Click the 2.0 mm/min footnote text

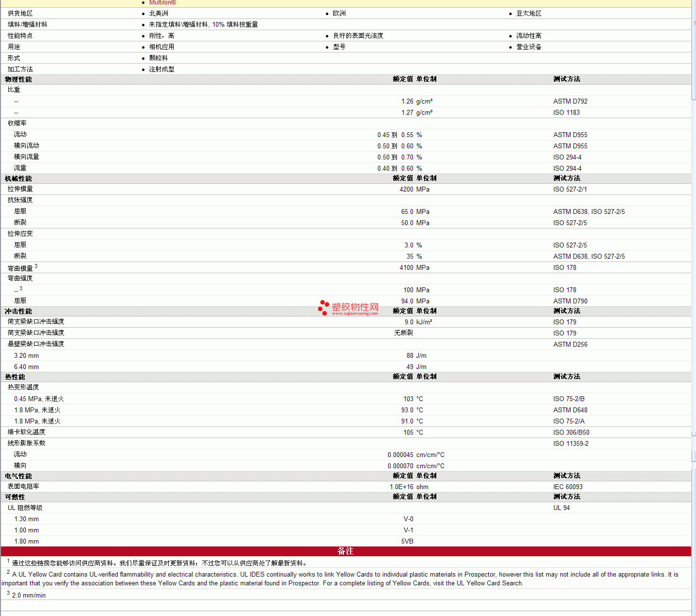[29, 596]
